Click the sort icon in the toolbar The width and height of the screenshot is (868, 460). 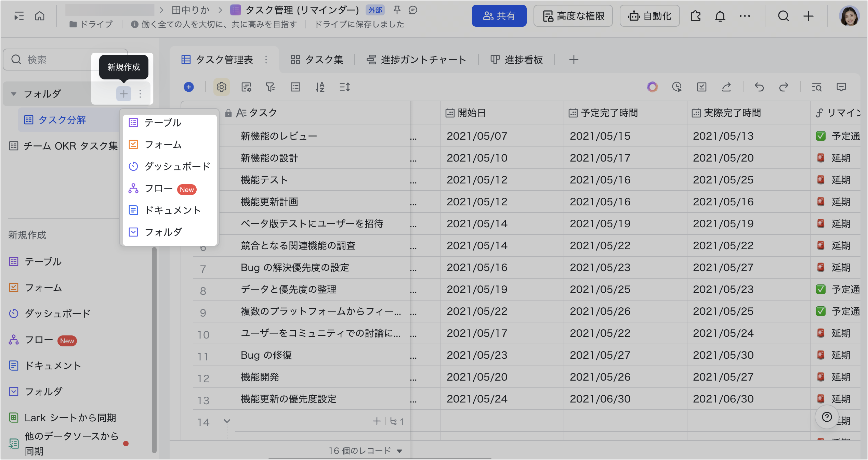pyautogui.click(x=320, y=87)
